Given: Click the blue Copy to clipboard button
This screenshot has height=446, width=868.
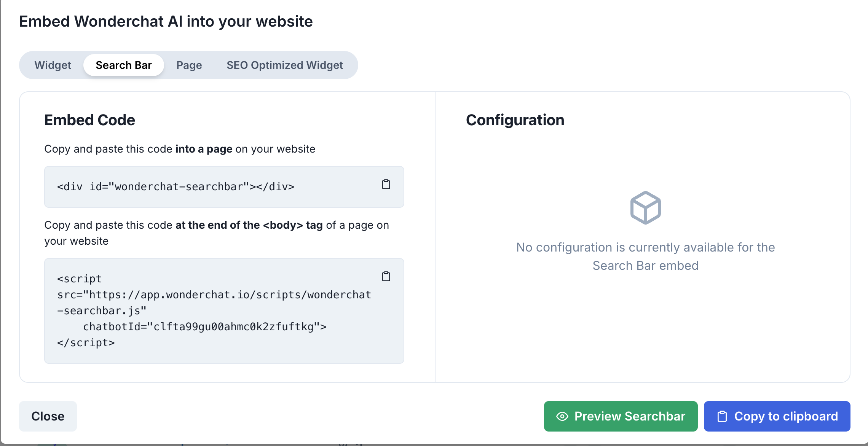Looking at the screenshot, I should click(x=777, y=416).
